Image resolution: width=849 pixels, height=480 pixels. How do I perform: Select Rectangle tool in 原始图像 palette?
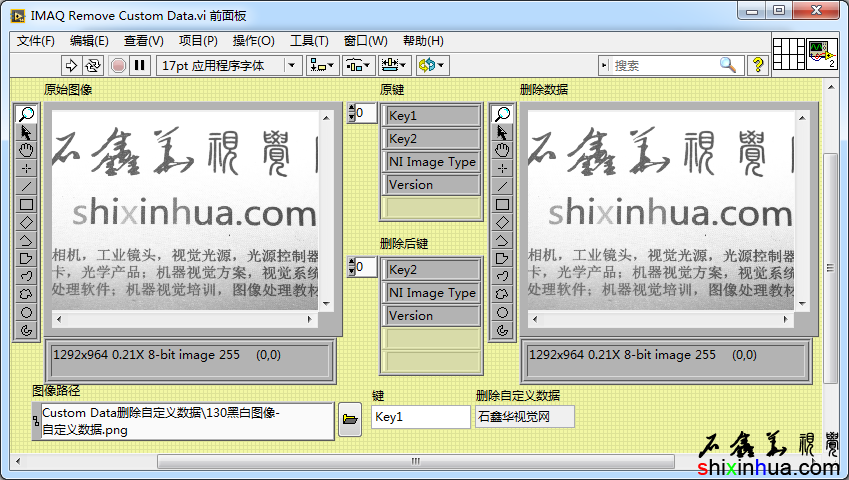26,204
